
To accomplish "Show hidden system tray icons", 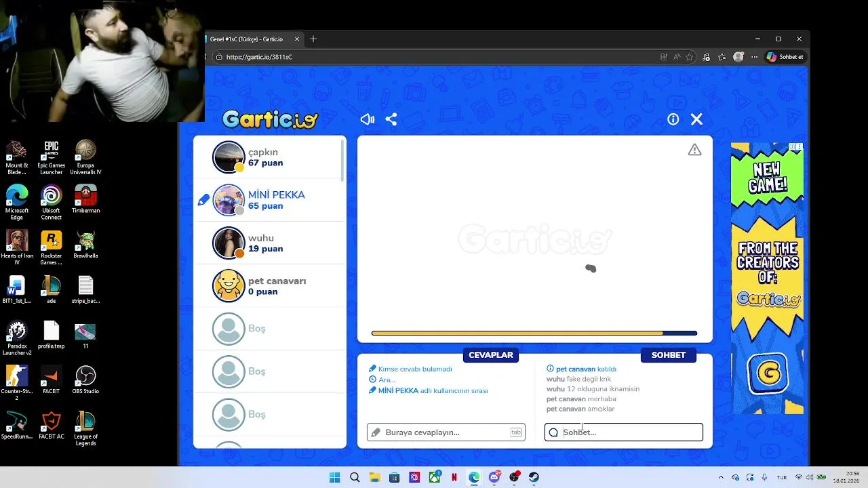I will coord(721,477).
